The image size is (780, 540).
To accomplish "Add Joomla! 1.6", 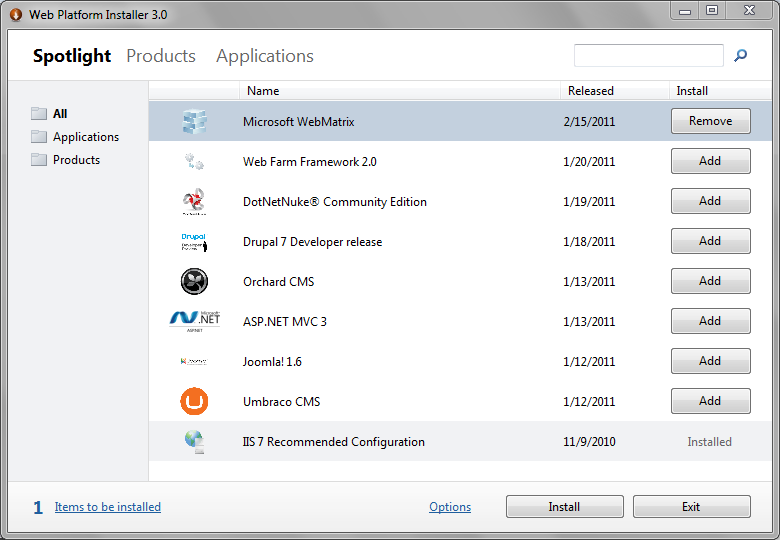I will coord(710,361).
